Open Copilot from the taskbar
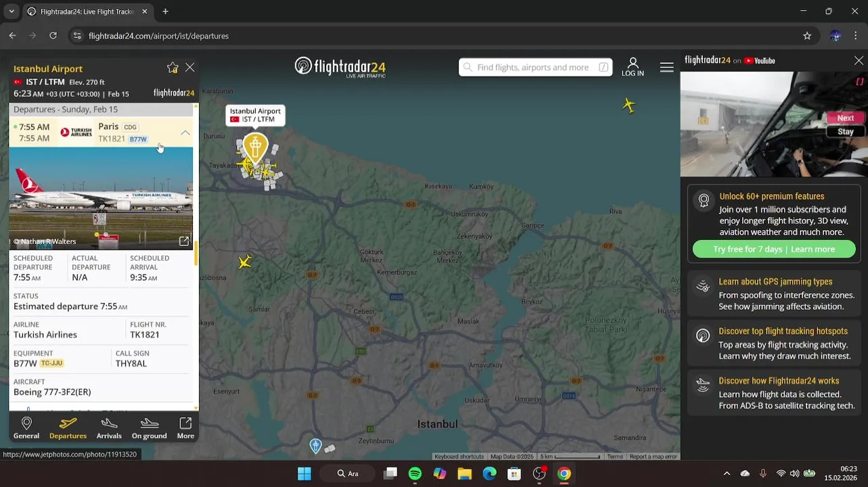 point(440,473)
